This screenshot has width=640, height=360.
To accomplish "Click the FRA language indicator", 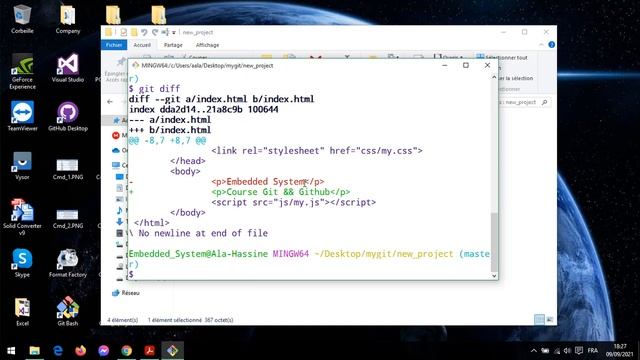I will coord(593,351).
